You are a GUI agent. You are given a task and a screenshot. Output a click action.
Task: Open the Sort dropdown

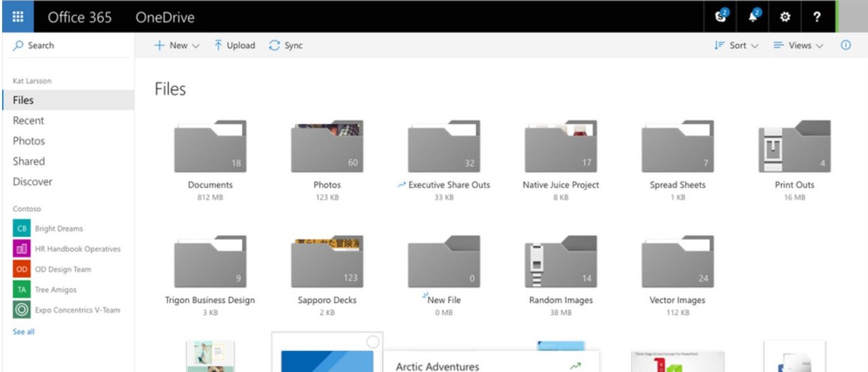click(x=736, y=45)
